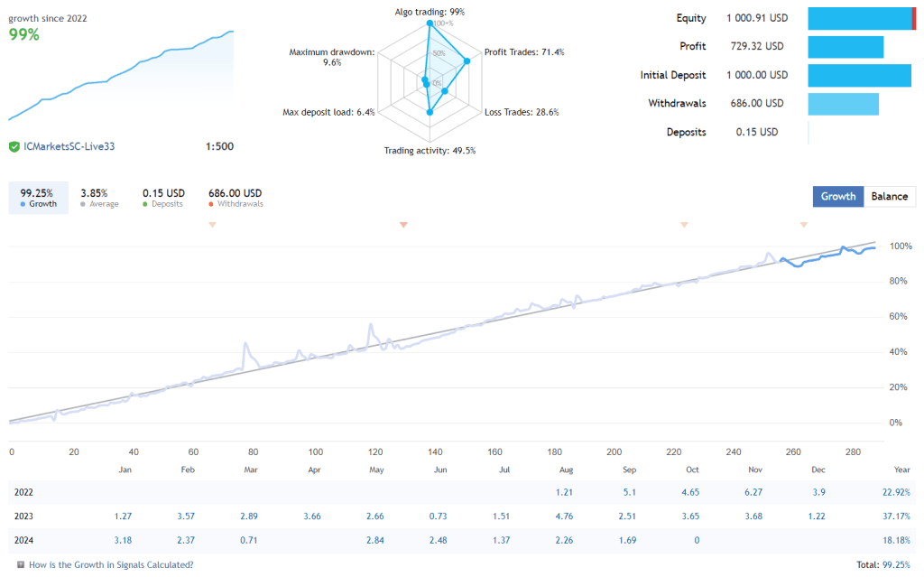Click the gray Average legend dot
Screen dimensions: 924x577
pyautogui.click(x=83, y=204)
